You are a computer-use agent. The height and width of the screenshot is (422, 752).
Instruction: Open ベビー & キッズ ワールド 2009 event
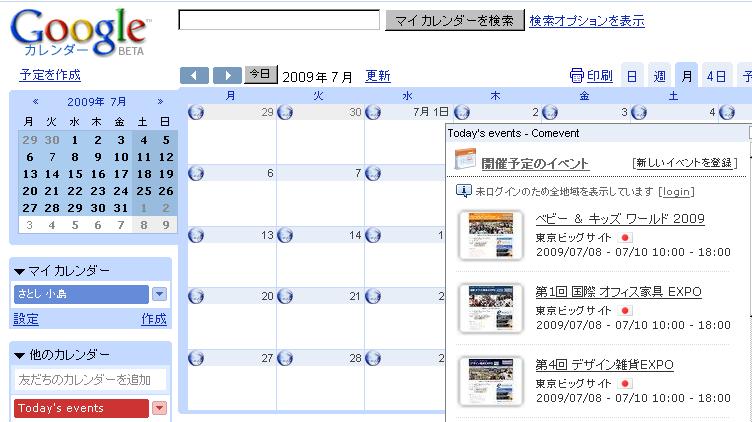(620, 219)
